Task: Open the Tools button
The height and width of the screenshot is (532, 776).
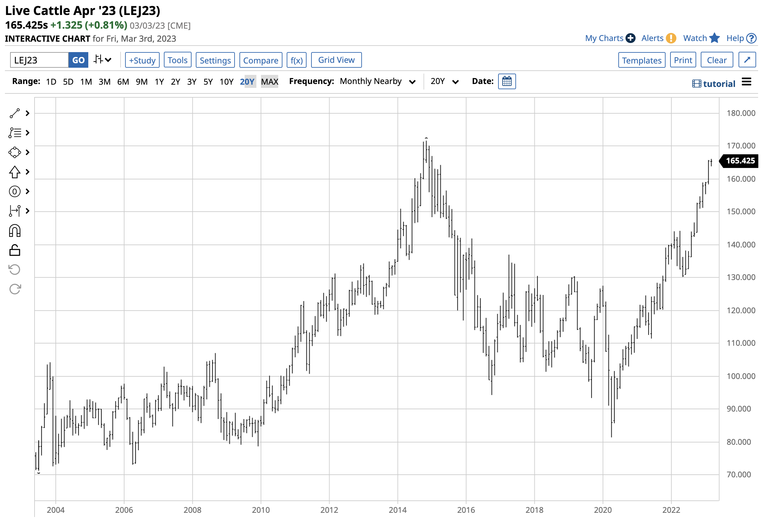Action: coord(178,60)
